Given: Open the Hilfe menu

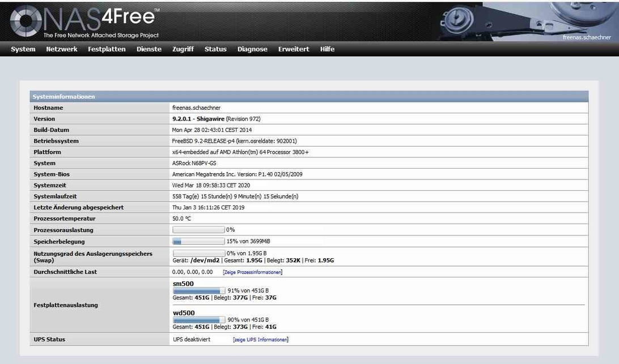Looking at the screenshot, I should pyautogui.click(x=327, y=49).
